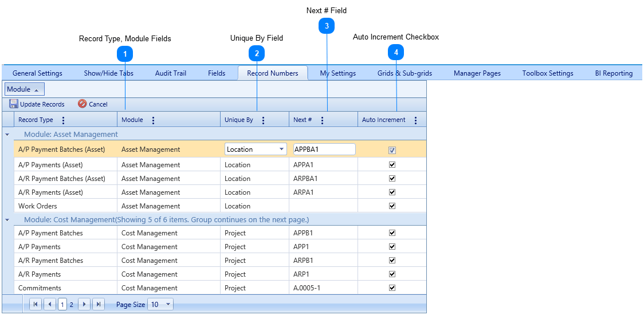Toggle Auto Increment for A/R Payment Batches (Asset)
644x319 pixels.
click(x=392, y=179)
